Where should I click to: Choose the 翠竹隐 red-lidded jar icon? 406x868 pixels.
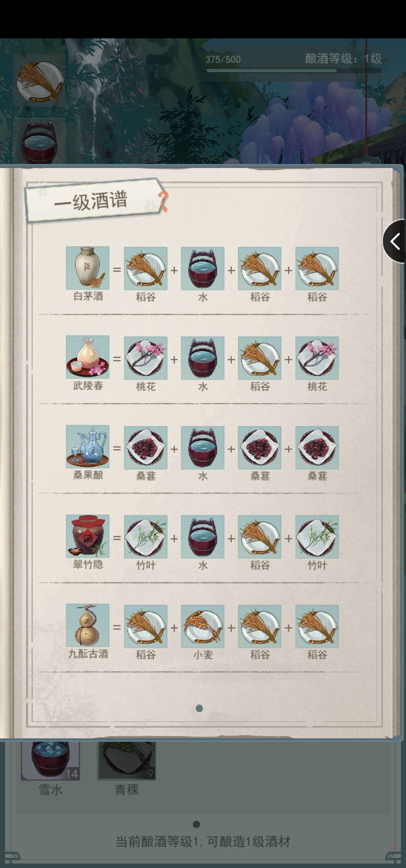pos(88,536)
